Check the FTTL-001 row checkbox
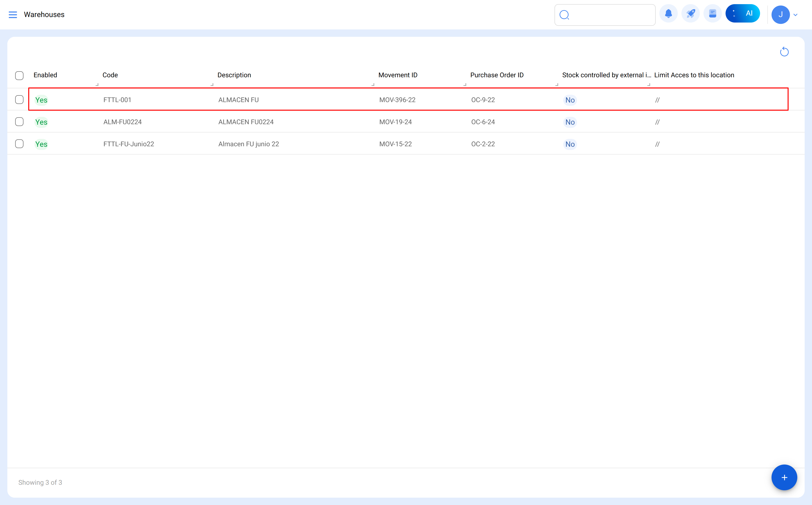This screenshot has height=505, width=812. click(19, 100)
